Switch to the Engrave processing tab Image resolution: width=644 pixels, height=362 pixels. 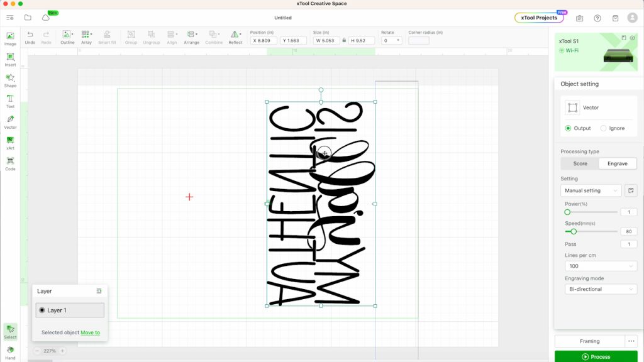[x=617, y=163]
